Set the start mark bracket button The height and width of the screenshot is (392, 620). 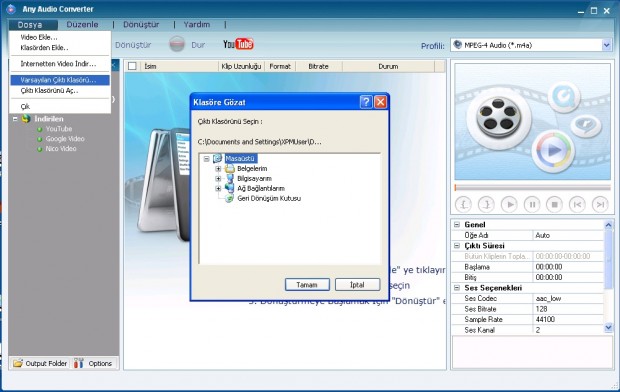463,205
